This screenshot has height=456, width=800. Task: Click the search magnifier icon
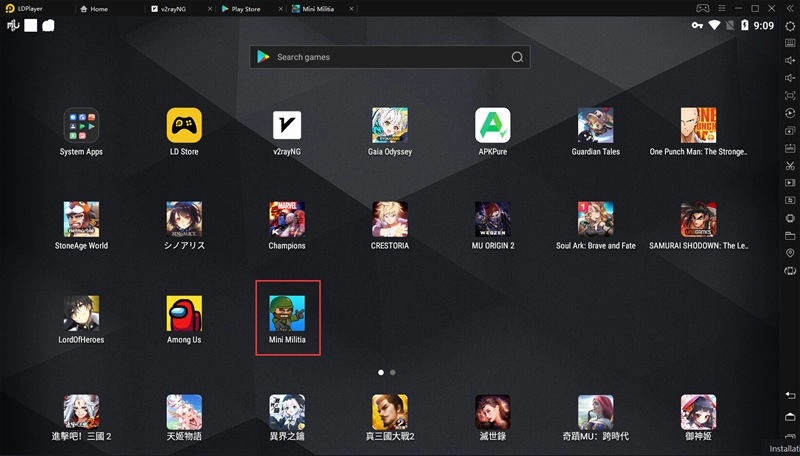coord(517,57)
